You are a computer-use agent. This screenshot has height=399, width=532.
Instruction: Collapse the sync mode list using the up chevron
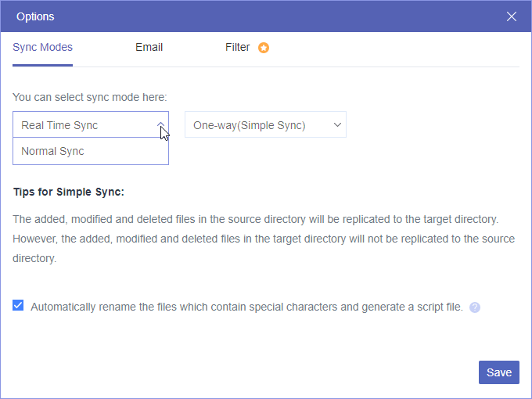pyautogui.click(x=160, y=125)
